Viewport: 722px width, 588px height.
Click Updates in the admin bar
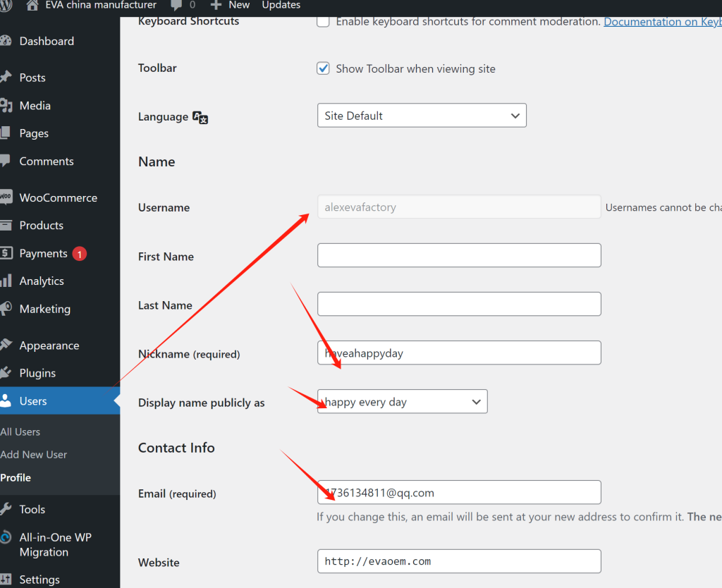coord(281,5)
